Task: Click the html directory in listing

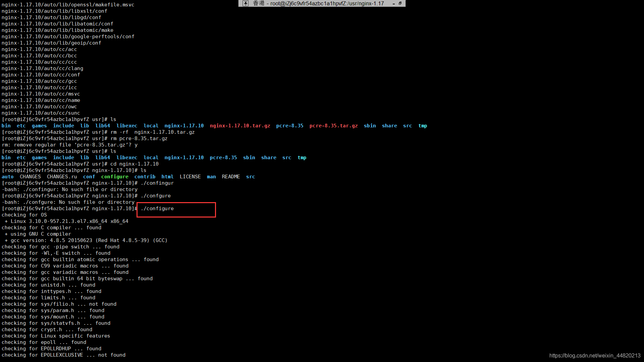Action: point(167,177)
